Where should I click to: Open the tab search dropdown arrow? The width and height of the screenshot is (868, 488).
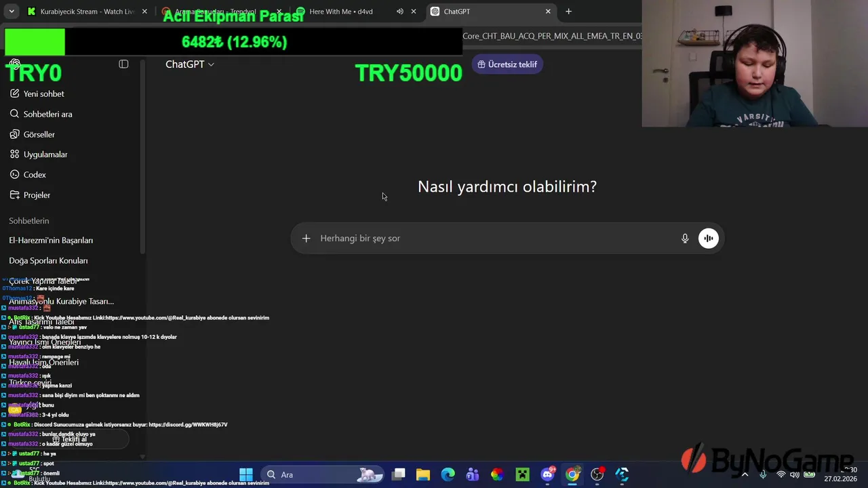12,12
